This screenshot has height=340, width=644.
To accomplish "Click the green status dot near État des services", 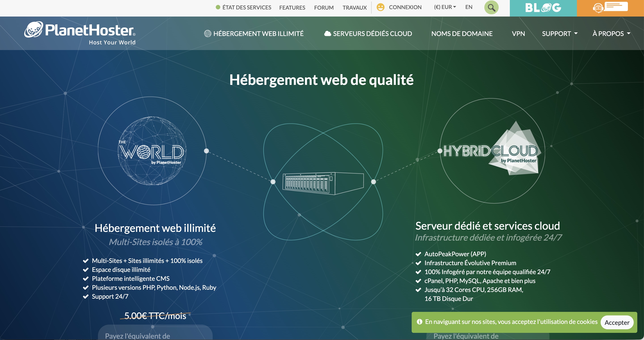I will click(218, 7).
